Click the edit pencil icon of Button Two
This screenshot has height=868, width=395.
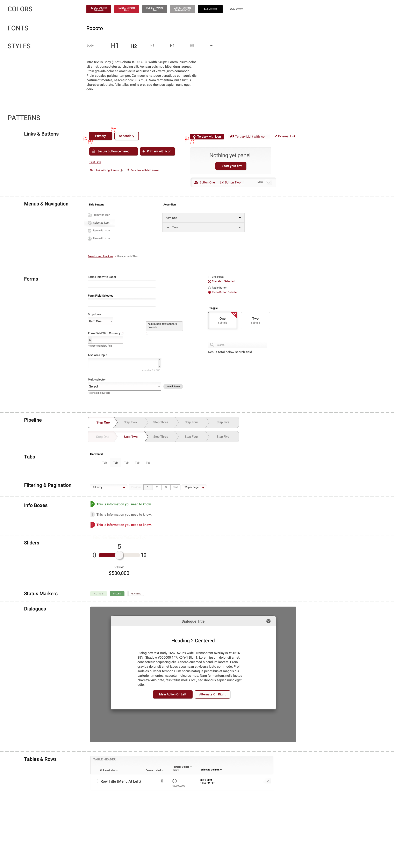[x=222, y=182]
